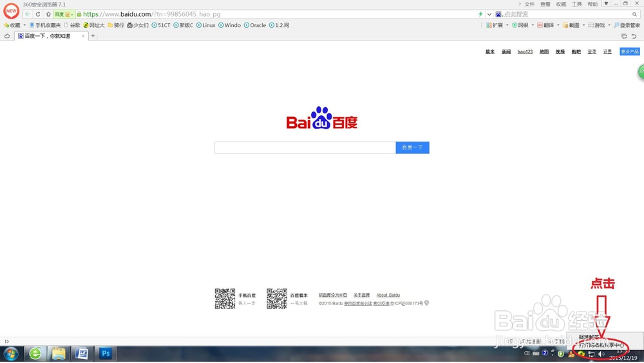Click the 更多产品 blue button
644x363 pixels.
(630, 51)
